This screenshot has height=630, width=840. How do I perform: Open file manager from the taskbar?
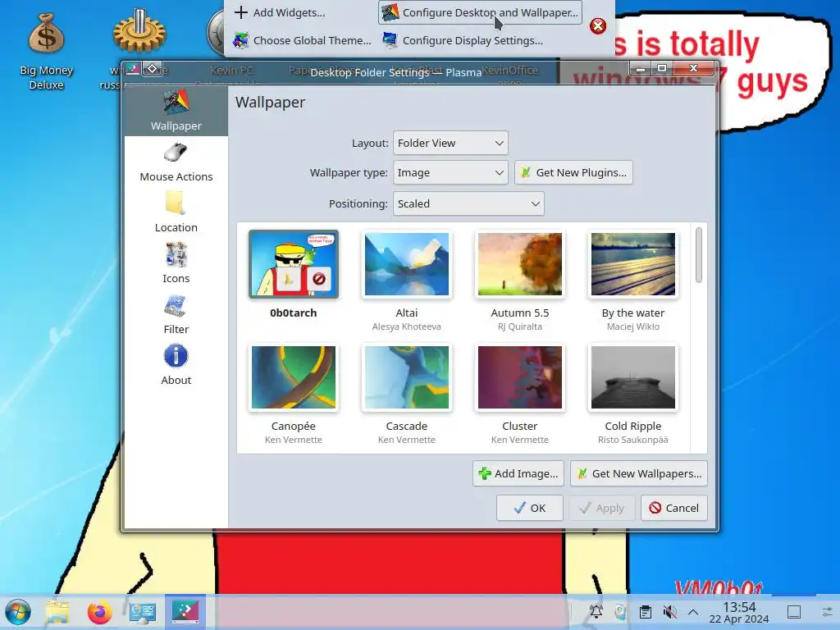[57, 612]
